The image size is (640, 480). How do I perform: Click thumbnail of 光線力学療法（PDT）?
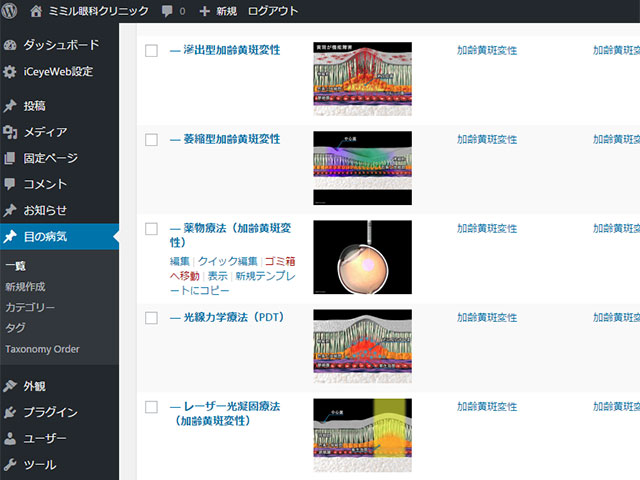coord(362,346)
